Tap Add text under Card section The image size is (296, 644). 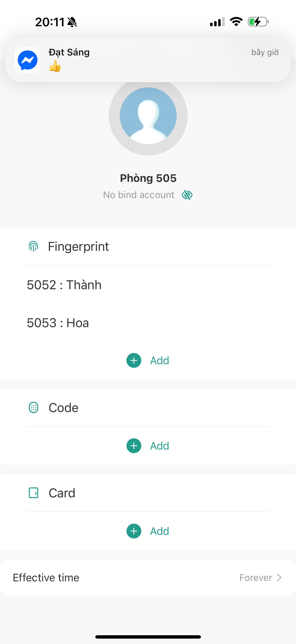pos(159,531)
